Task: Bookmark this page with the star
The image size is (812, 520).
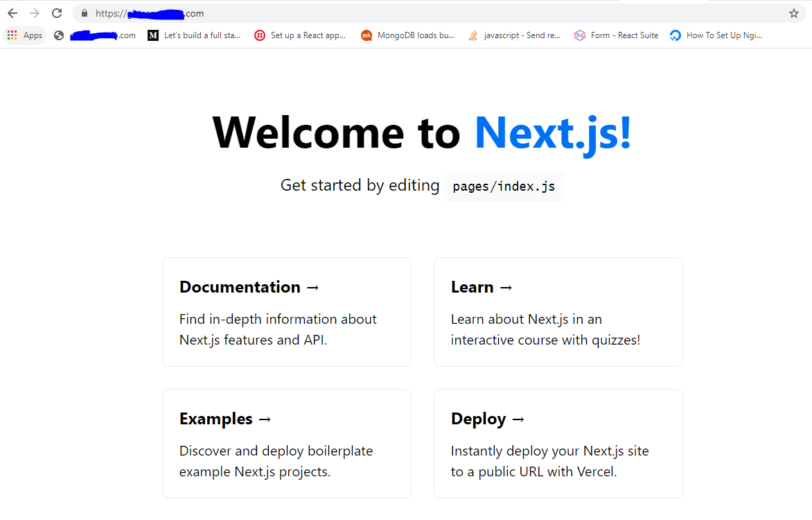Action: [x=794, y=13]
